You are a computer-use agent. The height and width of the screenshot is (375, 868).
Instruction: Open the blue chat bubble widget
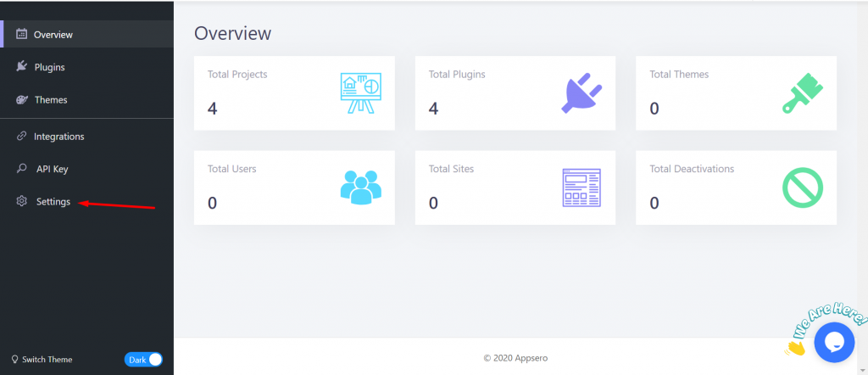[x=834, y=342]
